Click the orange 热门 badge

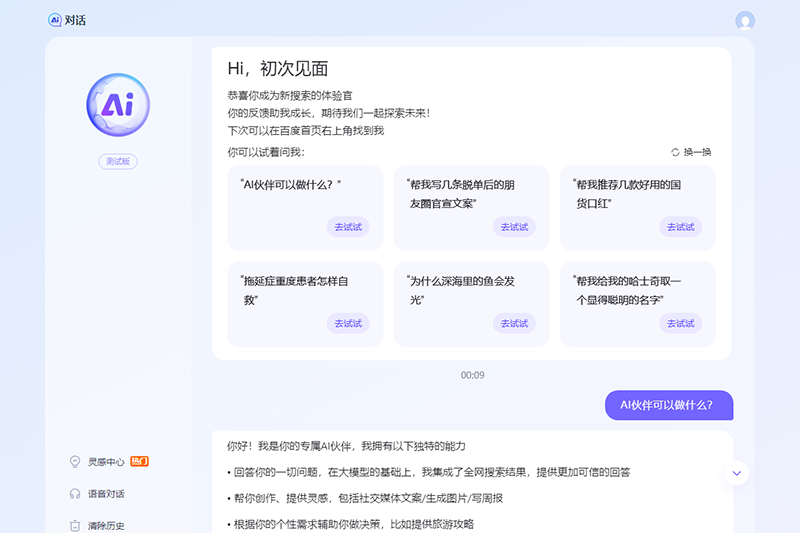139,461
